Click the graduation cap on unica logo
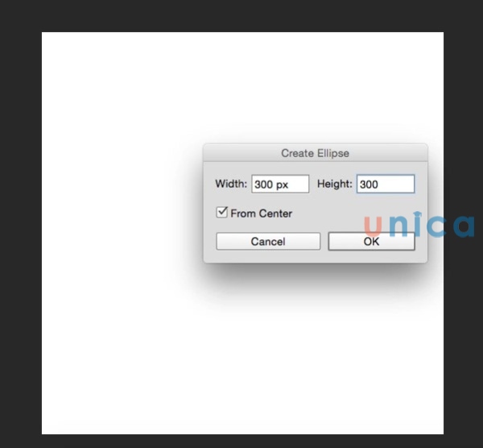The image size is (483, 448). coord(417,214)
